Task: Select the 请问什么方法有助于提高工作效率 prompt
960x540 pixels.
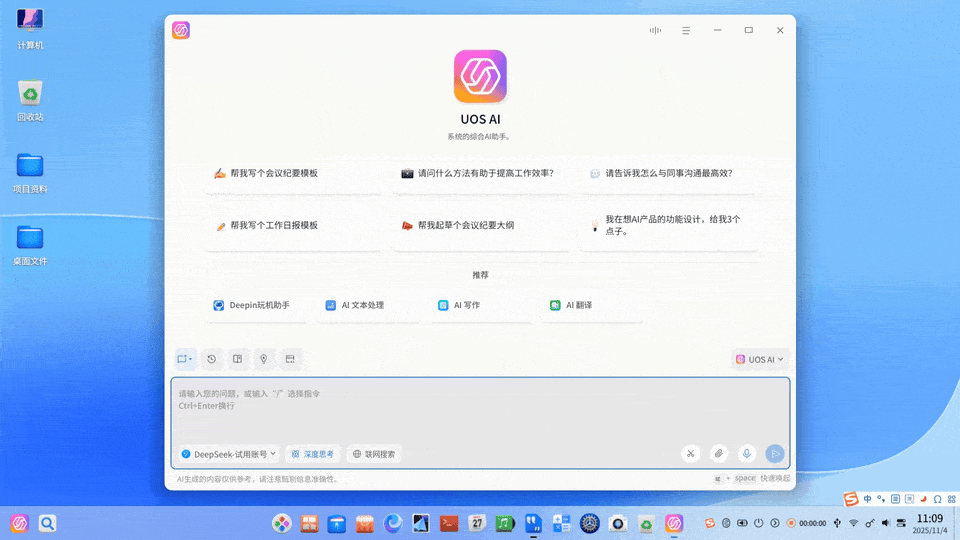Action: [481, 173]
